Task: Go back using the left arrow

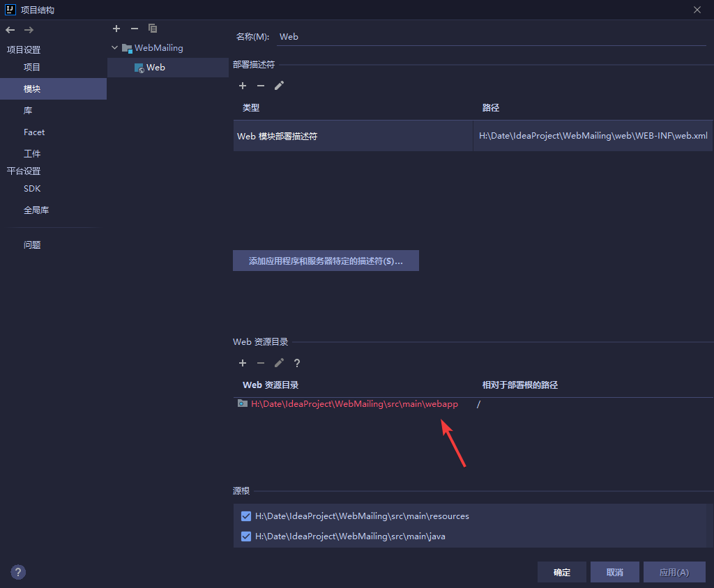Action: pyautogui.click(x=10, y=30)
